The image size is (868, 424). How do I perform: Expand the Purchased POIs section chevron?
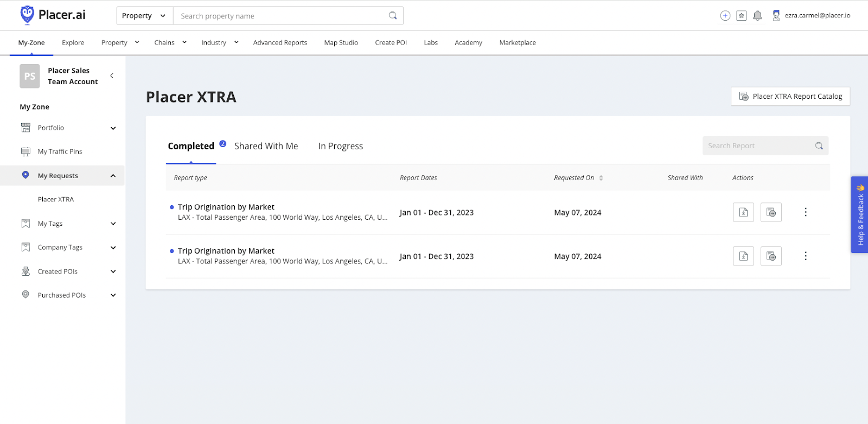(113, 295)
